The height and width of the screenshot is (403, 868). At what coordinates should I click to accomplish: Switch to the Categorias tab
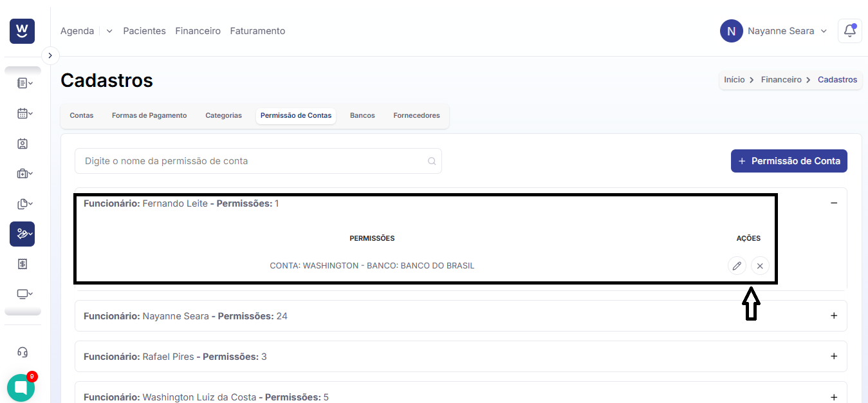(224, 116)
